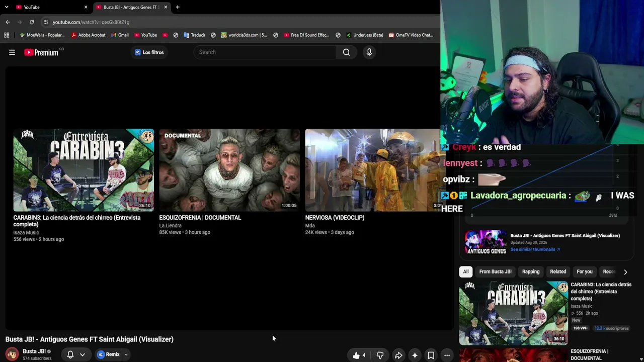Image resolution: width=644 pixels, height=362 pixels.
Task: Click the NERVIOSA (VIDEOCLIP) title text
Action: (335, 218)
